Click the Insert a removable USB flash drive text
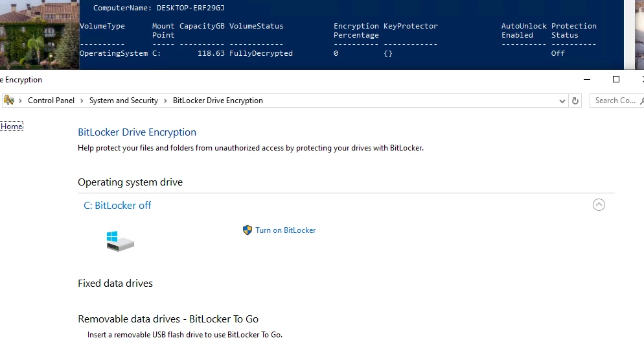Screen dimensions: 644x351 tap(185, 335)
